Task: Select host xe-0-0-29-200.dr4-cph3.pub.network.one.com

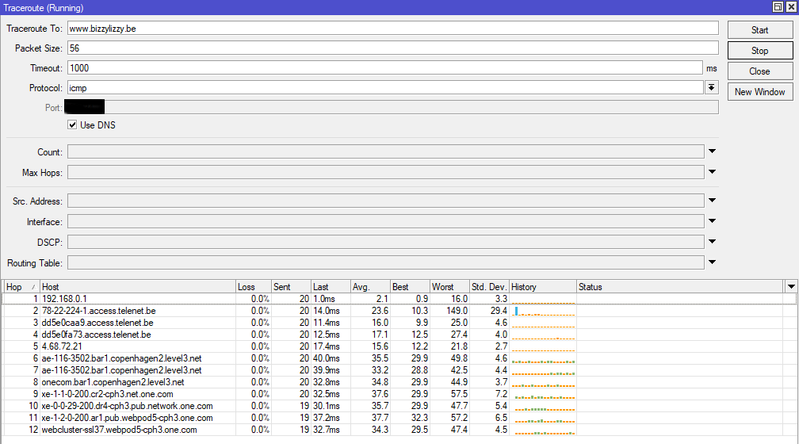Action: (x=127, y=406)
